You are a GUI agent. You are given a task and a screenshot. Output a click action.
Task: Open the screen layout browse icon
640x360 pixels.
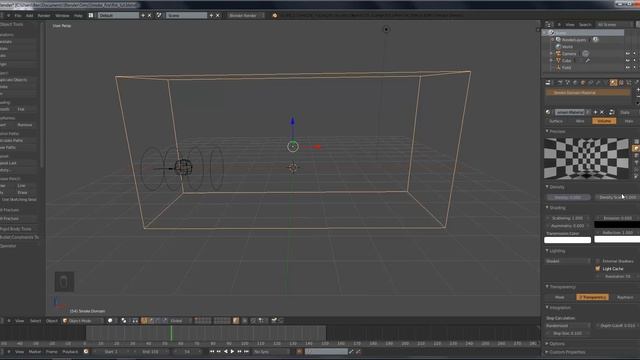coord(91,16)
